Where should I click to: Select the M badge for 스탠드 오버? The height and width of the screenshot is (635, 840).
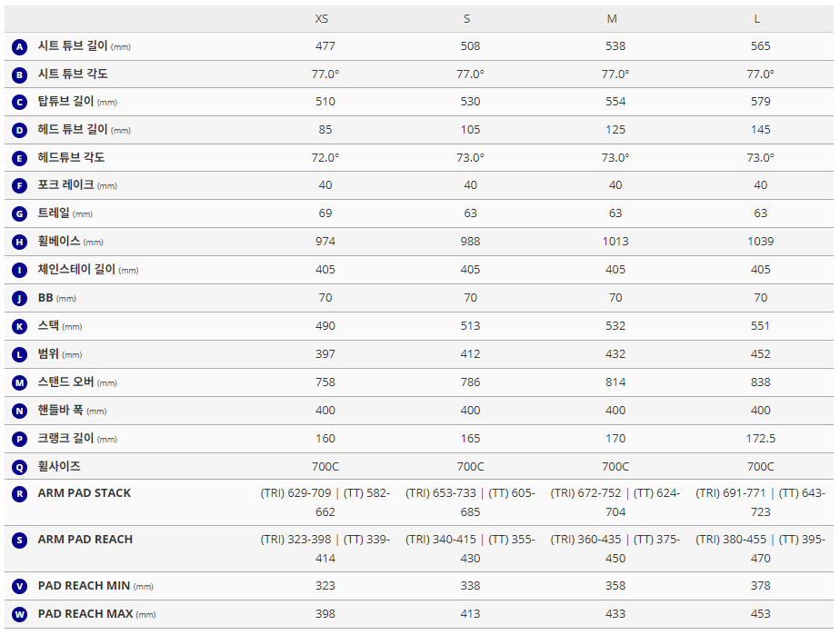20,382
